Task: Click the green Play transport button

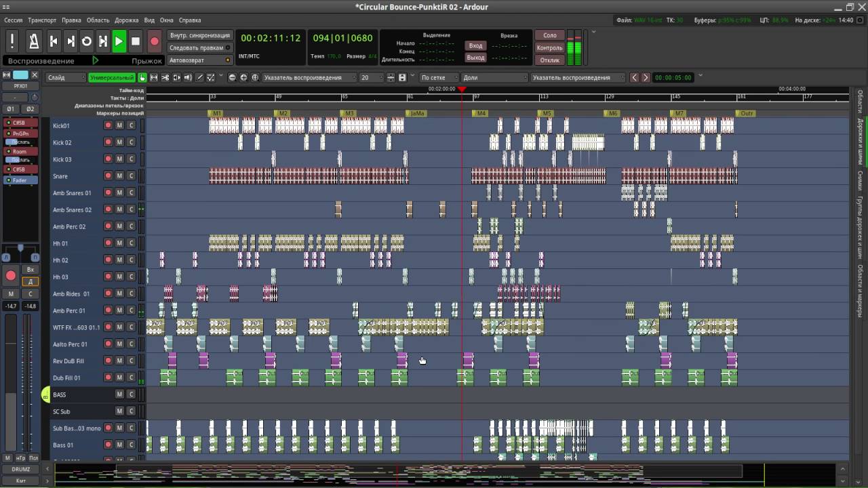Action: 119,41
